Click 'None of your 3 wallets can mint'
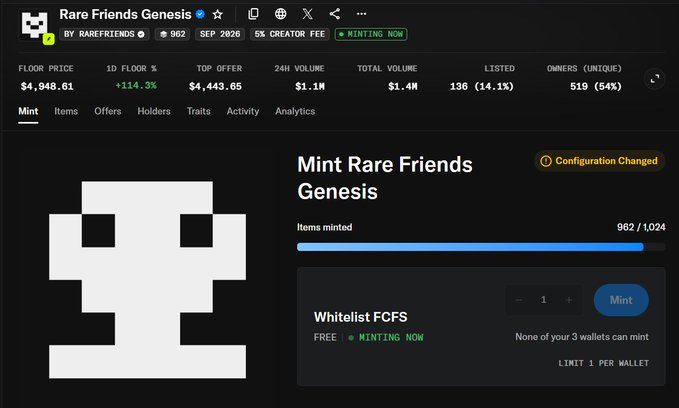Screen dimensions: 679x408 582,337
